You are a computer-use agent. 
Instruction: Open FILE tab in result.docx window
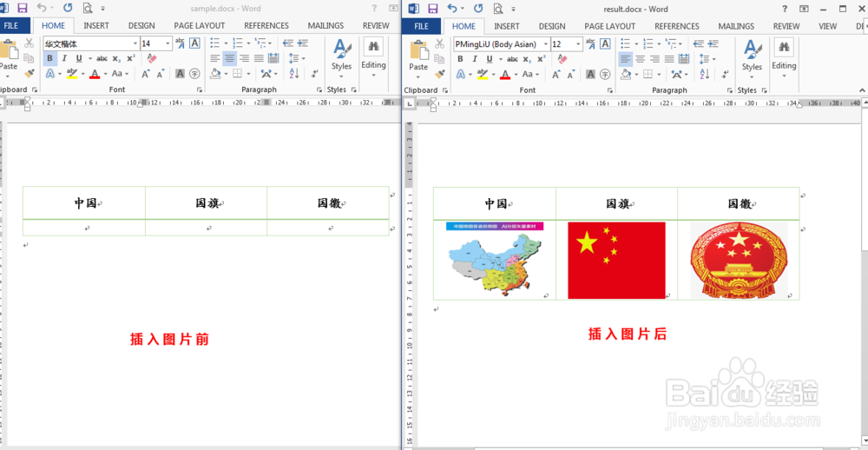421,26
